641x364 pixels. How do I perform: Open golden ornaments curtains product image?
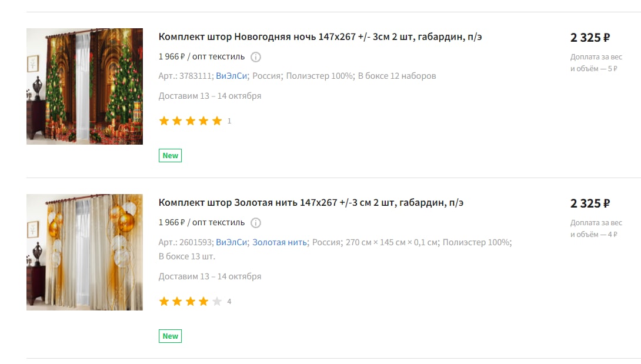pyautogui.click(x=85, y=252)
